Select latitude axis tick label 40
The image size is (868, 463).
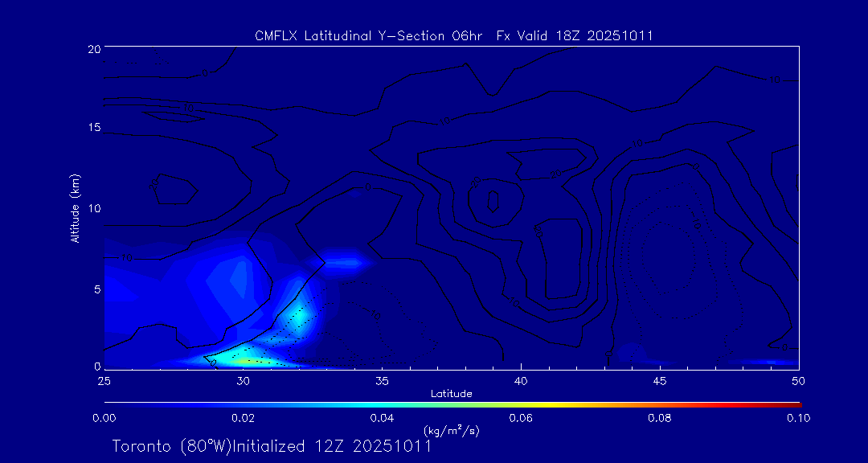pyautogui.click(x=521, y=381)
